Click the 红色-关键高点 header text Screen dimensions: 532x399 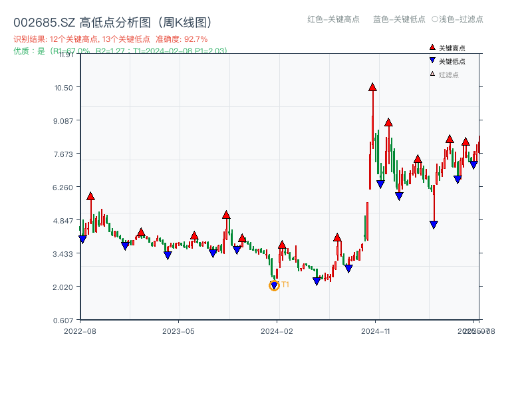(x=333, y=19)
